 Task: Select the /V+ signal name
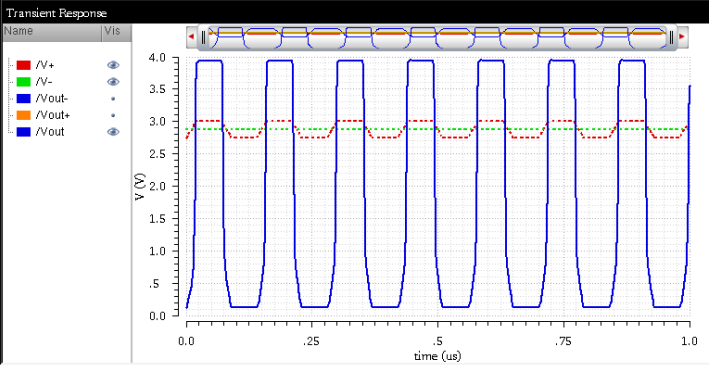pos(45,65)
